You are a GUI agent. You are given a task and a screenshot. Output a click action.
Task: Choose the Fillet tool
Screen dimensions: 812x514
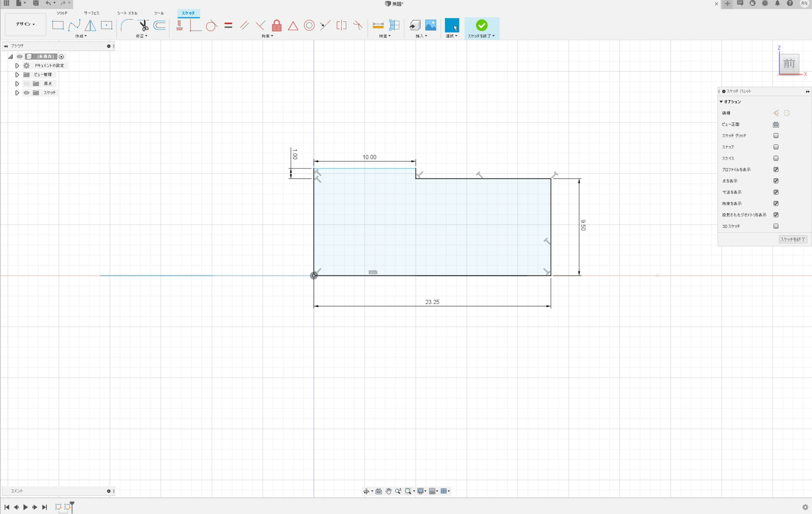(x=127, y=25)
